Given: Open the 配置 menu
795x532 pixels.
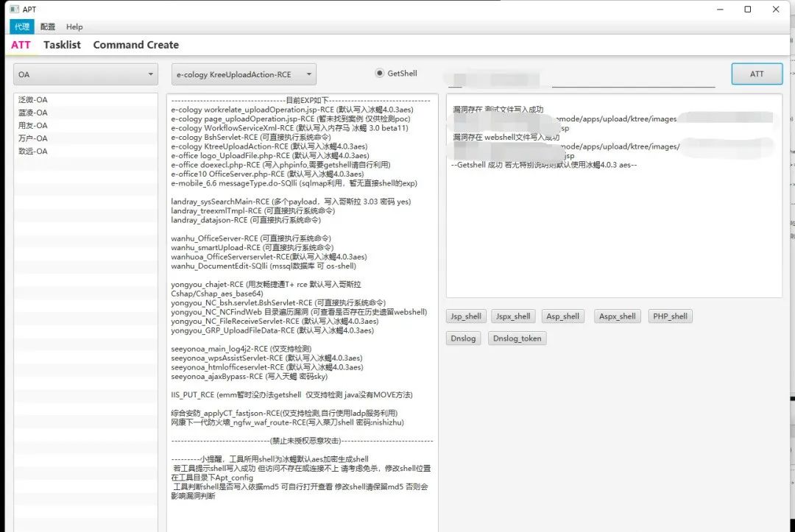Looking at the screenshot, I should 48,26.
